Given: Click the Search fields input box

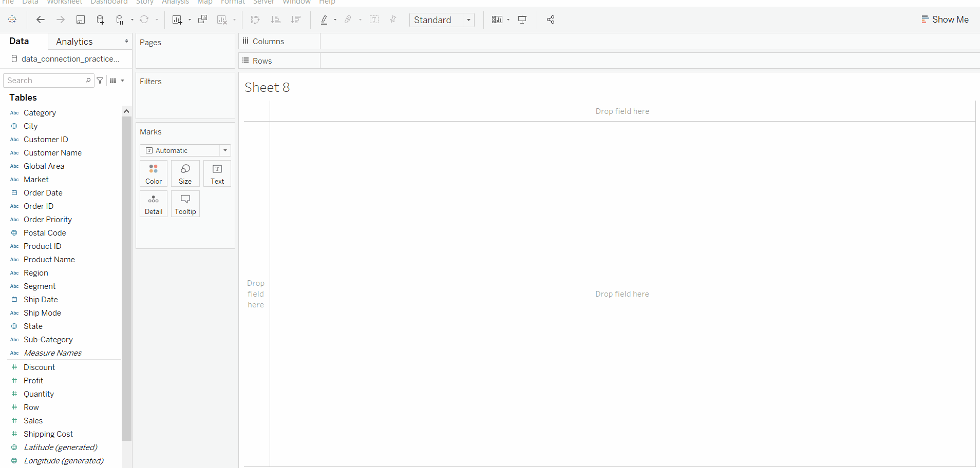Looking at the screenshot, I should [49, 81].
